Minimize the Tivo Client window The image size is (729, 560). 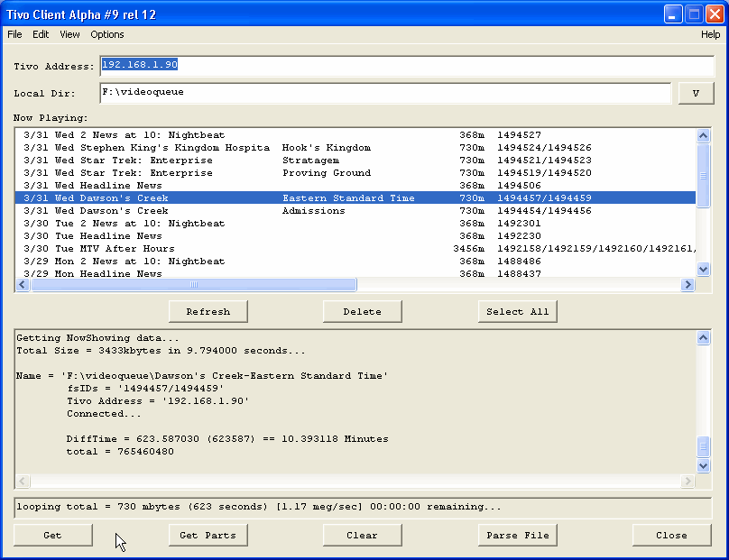pos(672,14)
